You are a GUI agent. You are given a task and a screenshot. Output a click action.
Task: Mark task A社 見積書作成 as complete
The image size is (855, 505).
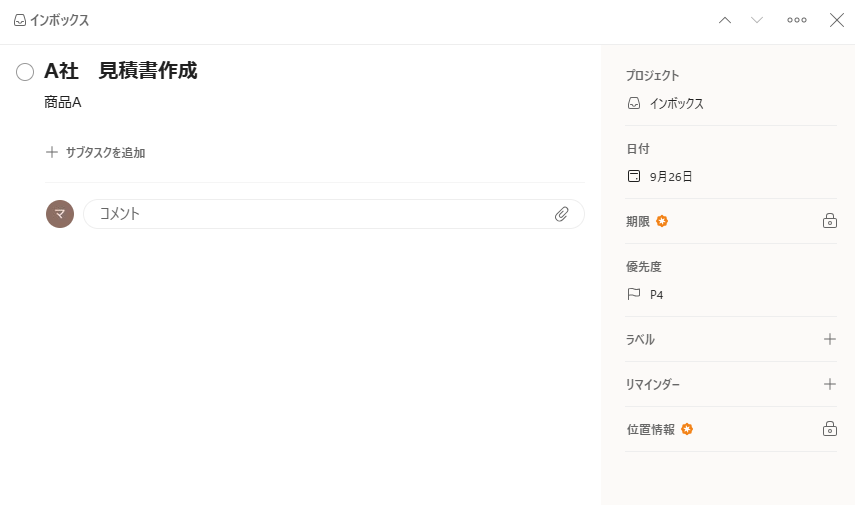click(25, 72)
